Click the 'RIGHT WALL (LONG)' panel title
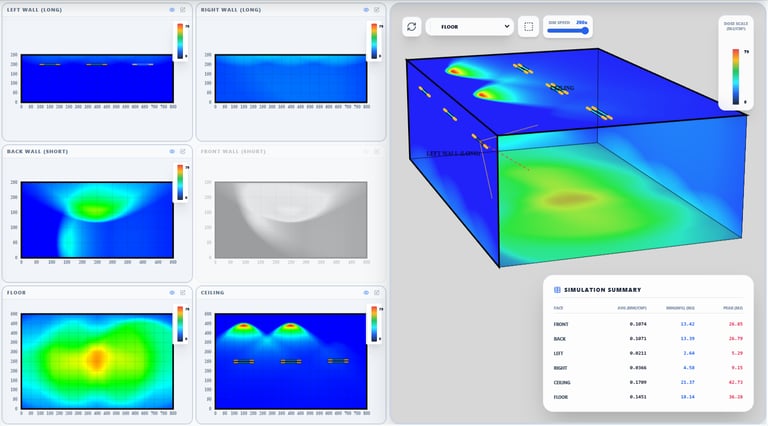Image resolution: width=768 pixels, height=426 pixels. (231, 10)
